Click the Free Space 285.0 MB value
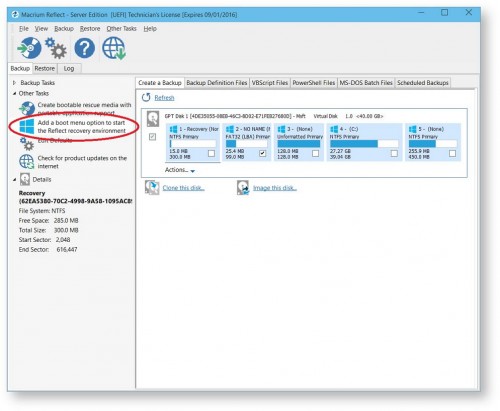Screen dimensions: 500x411 click(66, 220)
